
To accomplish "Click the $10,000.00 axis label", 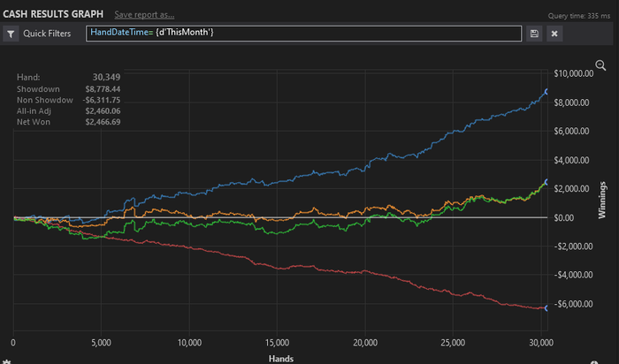I will pyautogui.click(x=573, y=73).
